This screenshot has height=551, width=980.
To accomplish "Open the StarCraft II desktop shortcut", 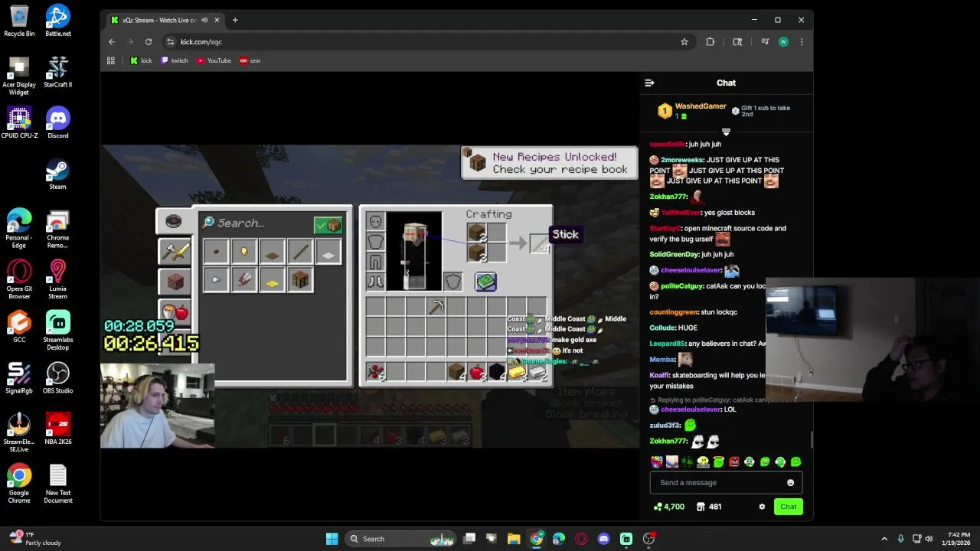I will (x=58, y=73).
